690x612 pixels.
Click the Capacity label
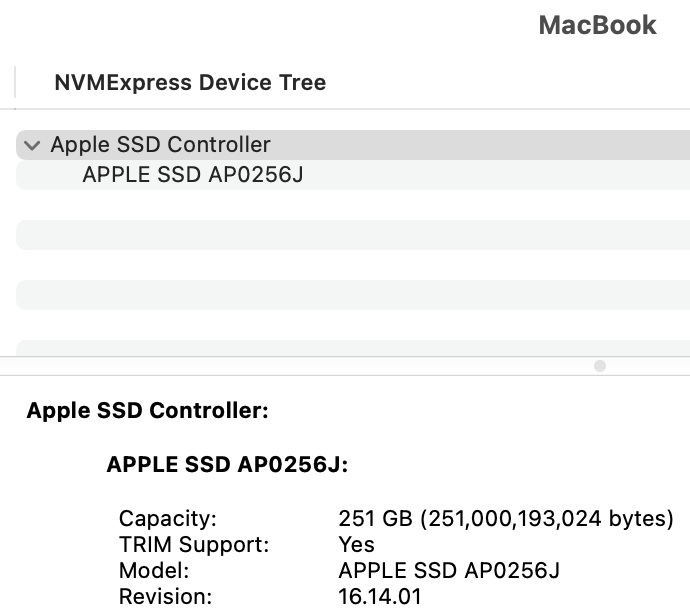[167, 519]
